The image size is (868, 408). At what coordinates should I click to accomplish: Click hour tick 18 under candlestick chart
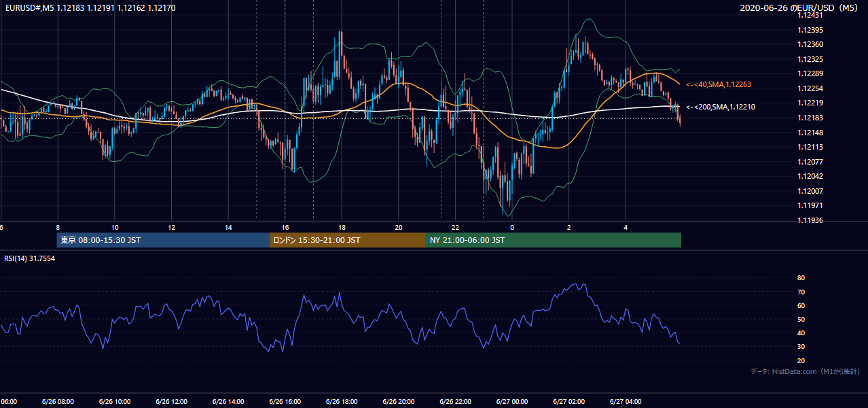tap(342, 228)
